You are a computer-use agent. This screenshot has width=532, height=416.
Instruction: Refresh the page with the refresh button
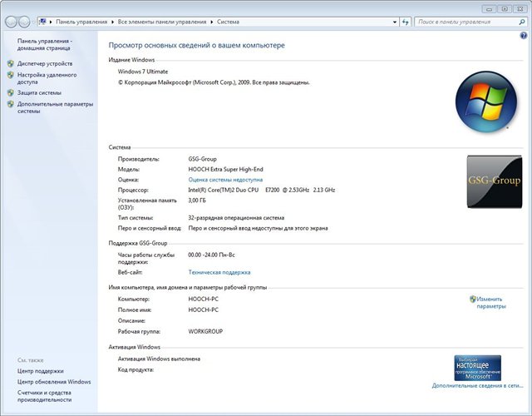point(406,22)
